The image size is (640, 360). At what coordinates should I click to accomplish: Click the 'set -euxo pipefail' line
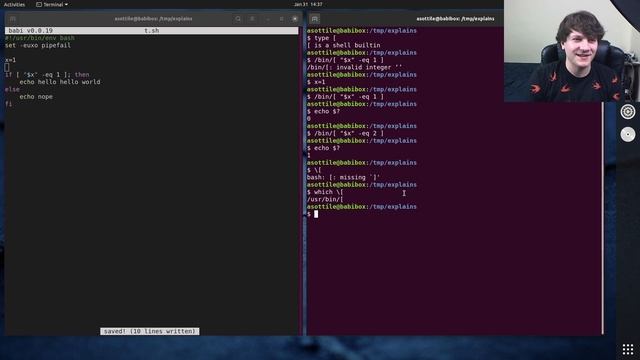pyautogui.click(x=38, y=45)
